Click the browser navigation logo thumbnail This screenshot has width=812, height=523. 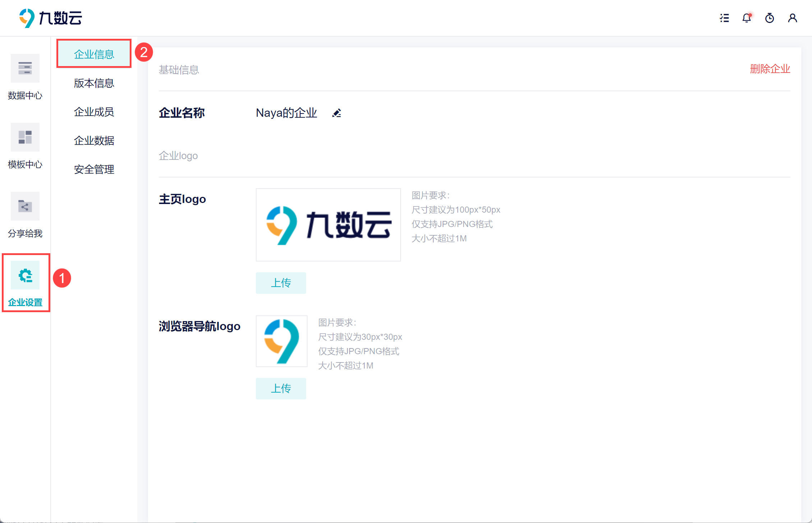(x=281, y=341)
